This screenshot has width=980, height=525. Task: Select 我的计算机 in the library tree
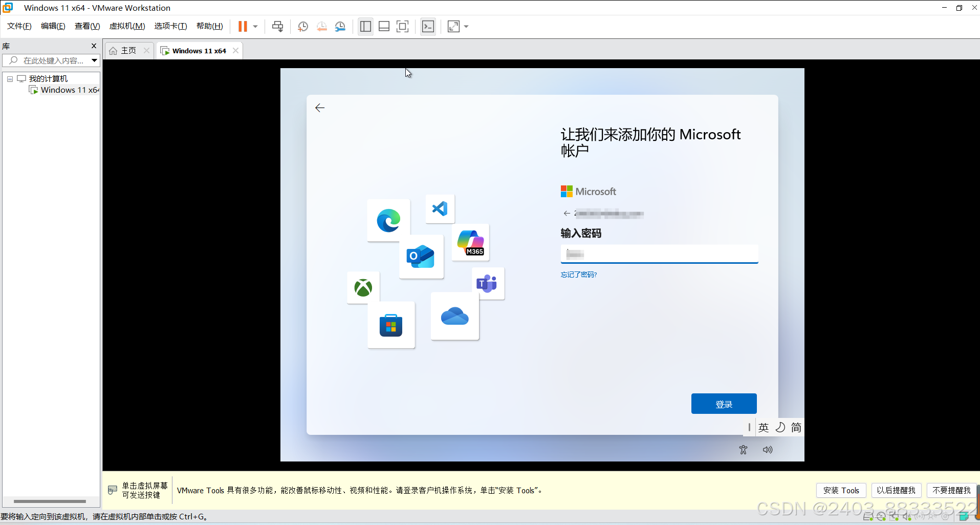pyautogui.click(x=48, y=78)
